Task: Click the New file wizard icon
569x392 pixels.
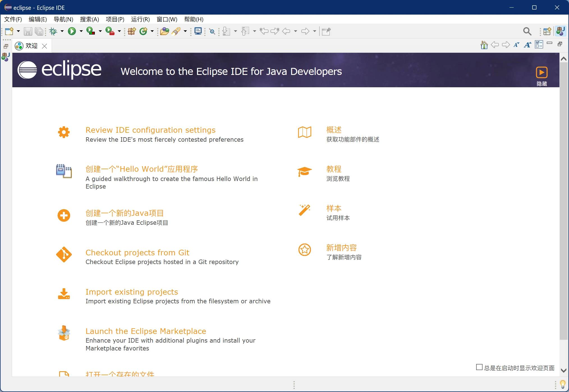Action: pyautogui.click(x=9, y=31)
